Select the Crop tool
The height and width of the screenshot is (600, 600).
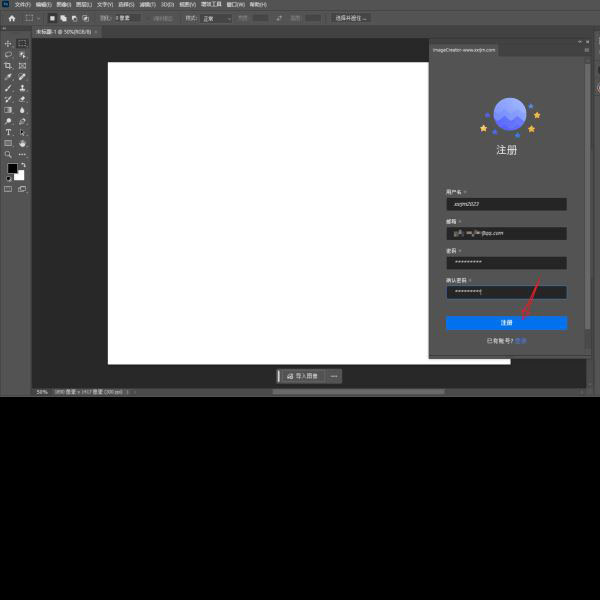coord(8,66)
